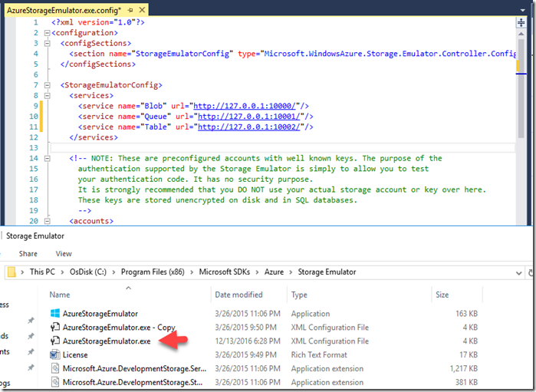Click the folder icon in the address bar

coord(12,272)
